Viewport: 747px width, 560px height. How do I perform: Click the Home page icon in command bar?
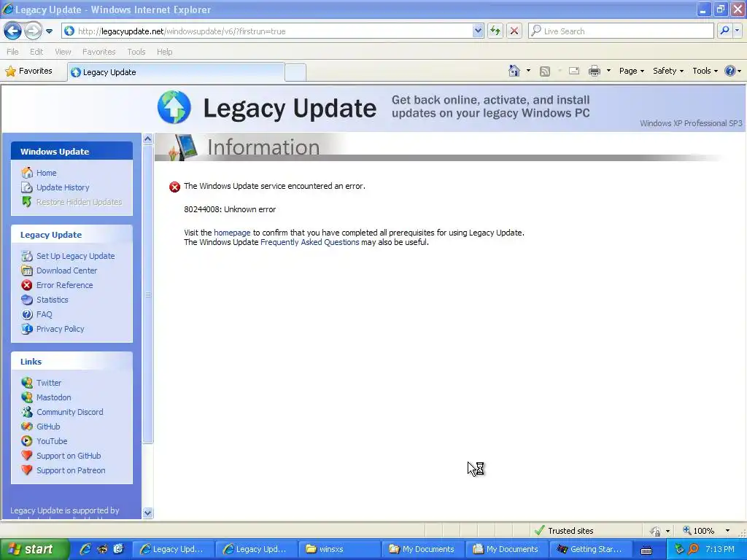click(x=514, y=71)
